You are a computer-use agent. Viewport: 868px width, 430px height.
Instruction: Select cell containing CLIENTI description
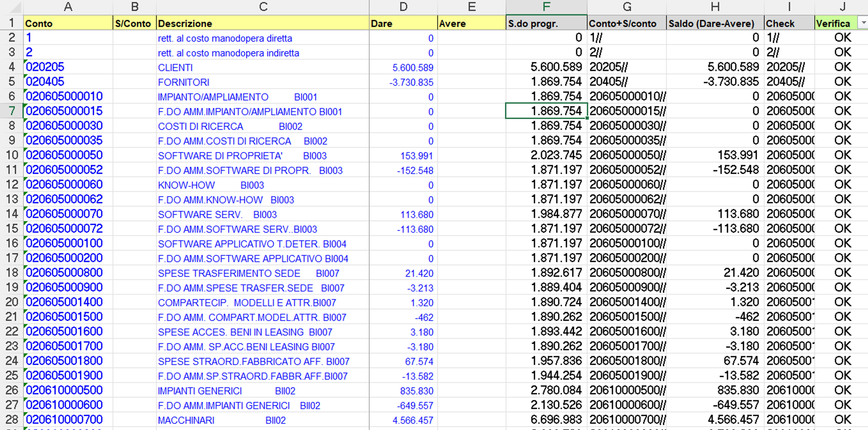click(x=263, y=67)
